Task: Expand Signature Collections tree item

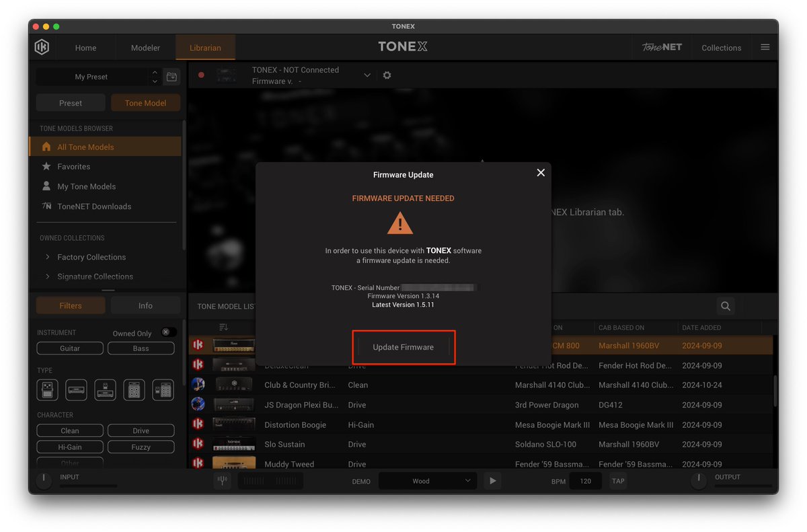Action: 48,276
